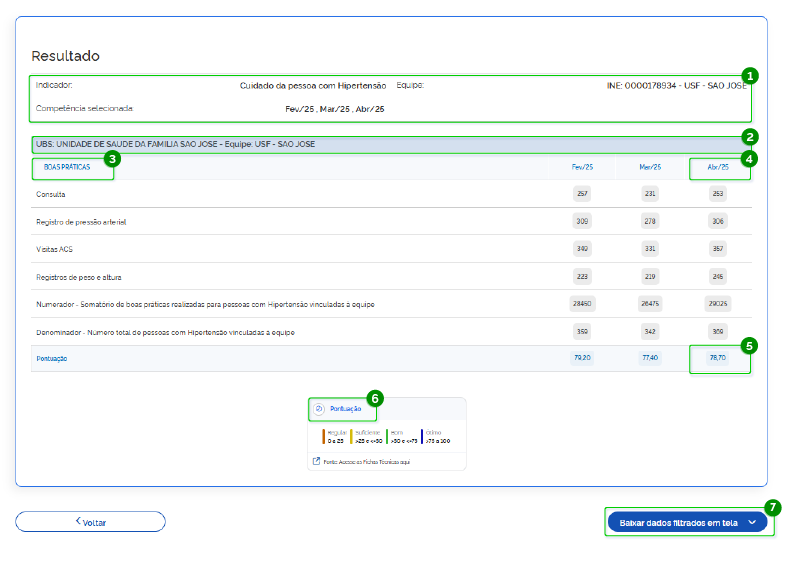Click the green badge numbered 1
The width and height of the screenshot is (787, 563).
pyautogui.click(x=750, y=75)
